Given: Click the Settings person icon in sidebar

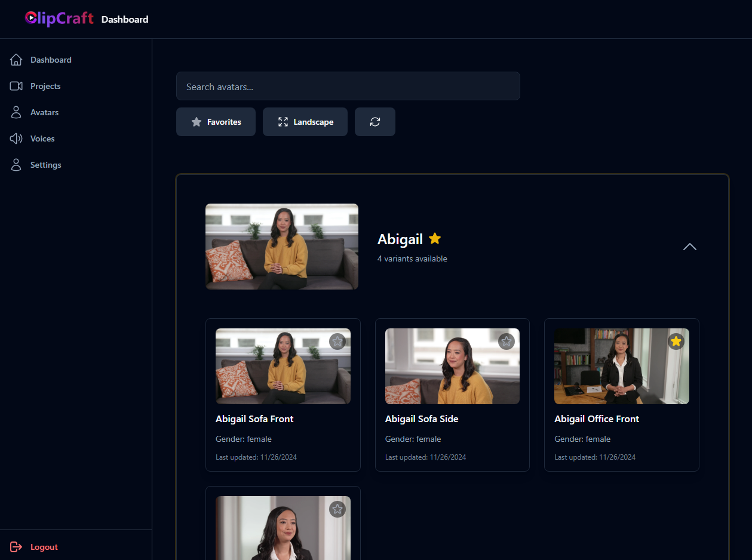Looking at the screenshot, I should click(x=16, y=165).
